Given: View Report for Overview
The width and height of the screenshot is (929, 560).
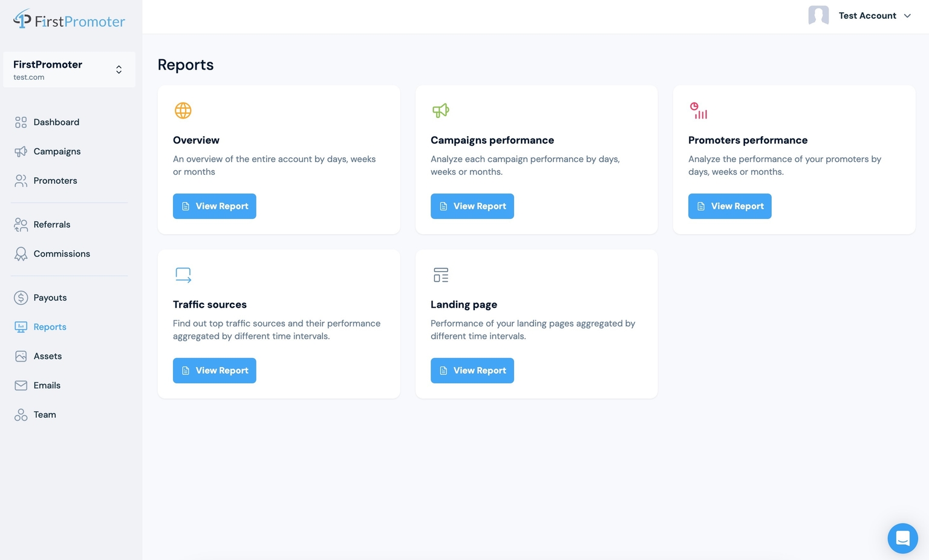Looking at the screenshot, I should click(x=215, y=206).
